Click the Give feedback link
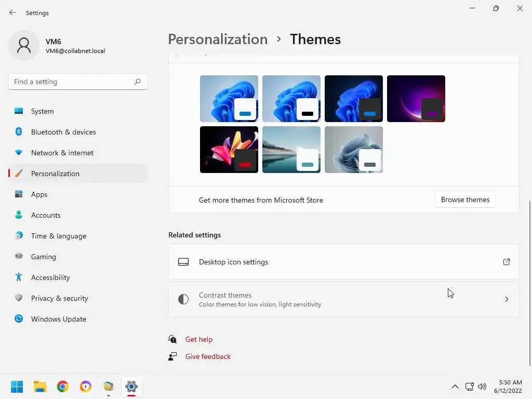532x399 pixels. (x=208, y=356)
